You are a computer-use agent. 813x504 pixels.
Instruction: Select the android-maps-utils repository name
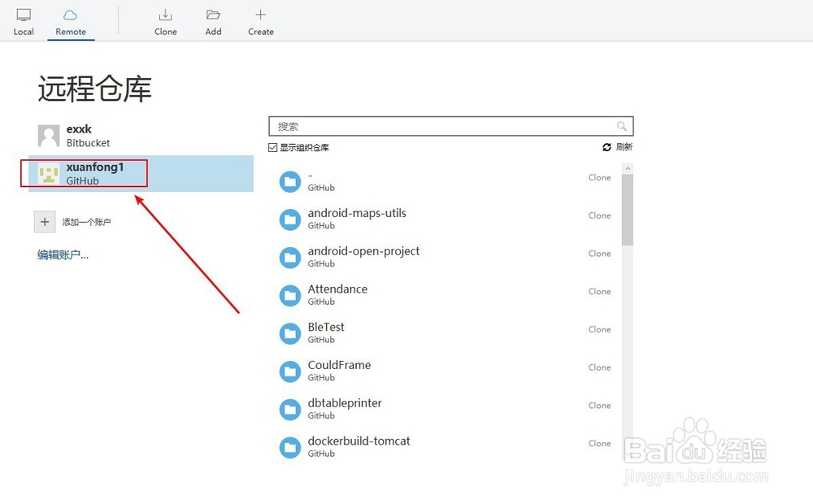[357, 213]
